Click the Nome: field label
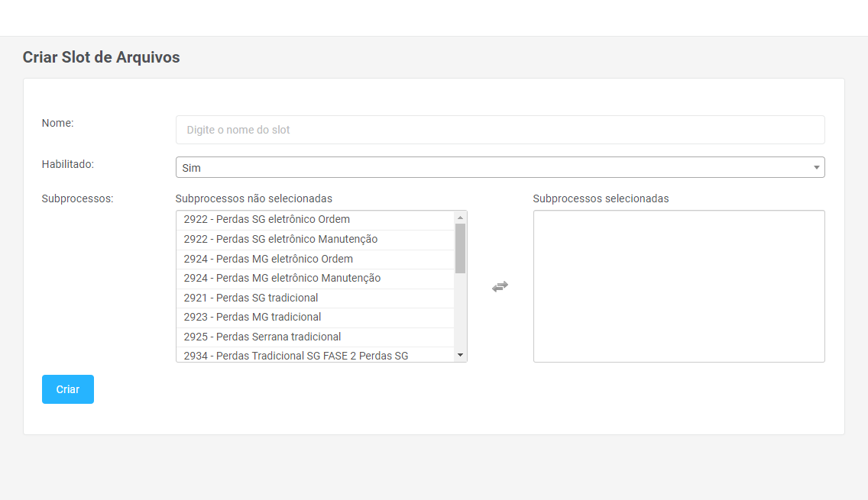The height and width of the screenshot is (500, 868). [57, 123]
